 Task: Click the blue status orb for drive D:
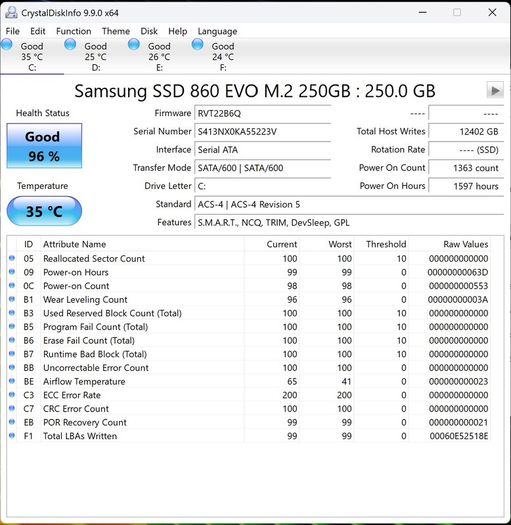coord(70,45)
